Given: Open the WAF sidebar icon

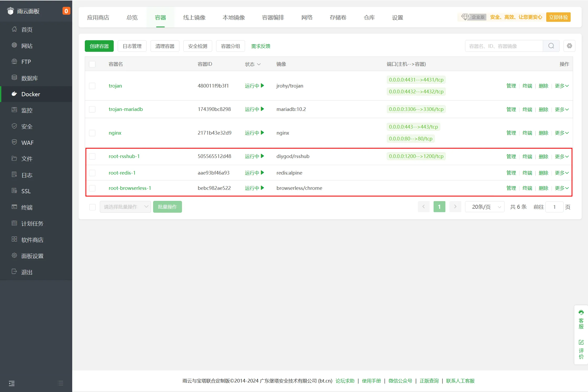Looking at the screenshot, I should (14, 142).
